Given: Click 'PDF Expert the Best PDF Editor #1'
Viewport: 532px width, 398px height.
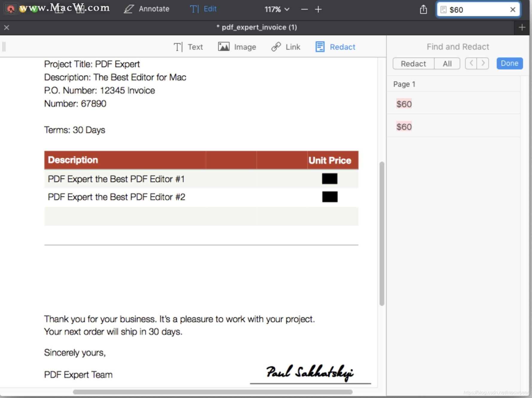Looking at the screenshot, I should [116, 179].
